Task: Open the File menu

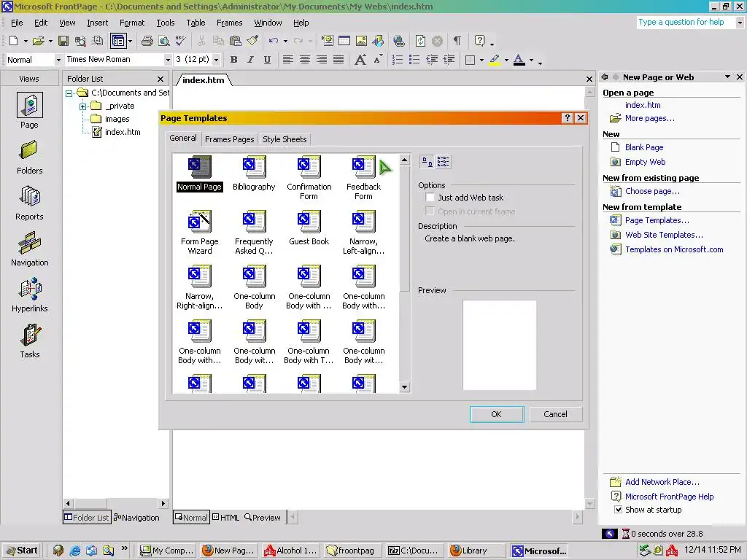Action: (17, 23)
